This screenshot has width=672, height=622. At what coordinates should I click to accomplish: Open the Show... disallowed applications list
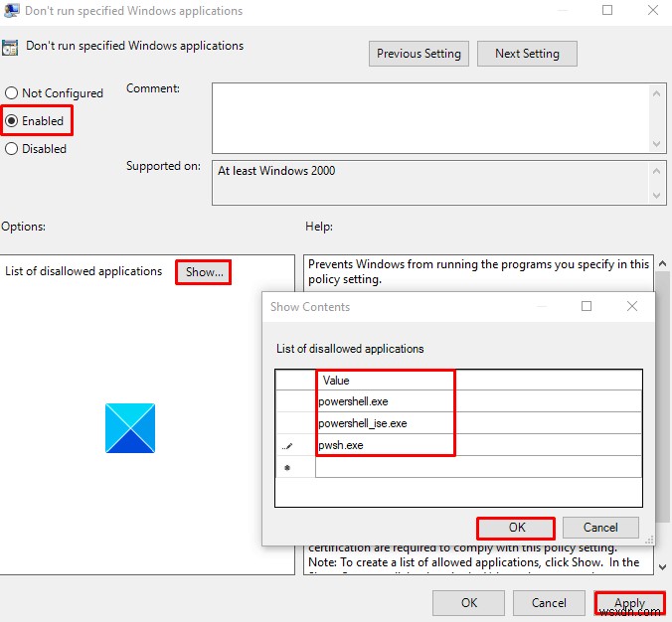tap(204, 272)
